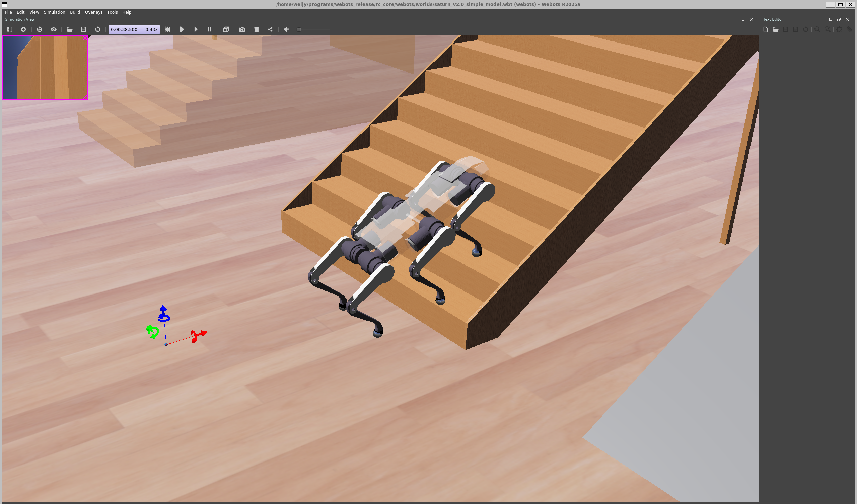This screenshot has width=857, height=504.
Task: Open the Help menu
Action: [127, 12]
